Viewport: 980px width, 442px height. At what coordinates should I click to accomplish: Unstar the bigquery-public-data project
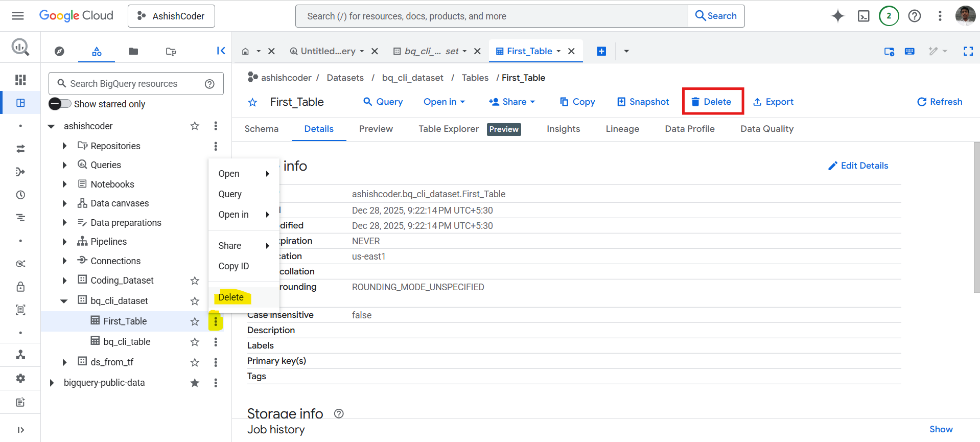(x=195, y=383)
